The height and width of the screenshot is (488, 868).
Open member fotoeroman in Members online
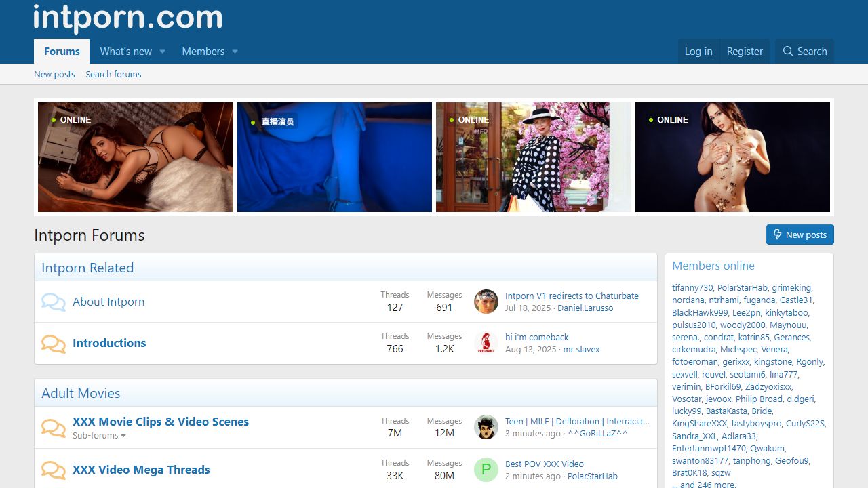[x=695, y=361]
